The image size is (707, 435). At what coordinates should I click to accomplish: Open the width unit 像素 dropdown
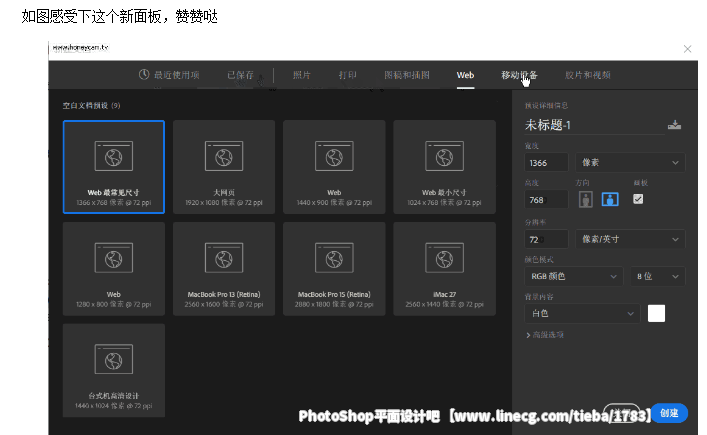(x=630, y=163)
